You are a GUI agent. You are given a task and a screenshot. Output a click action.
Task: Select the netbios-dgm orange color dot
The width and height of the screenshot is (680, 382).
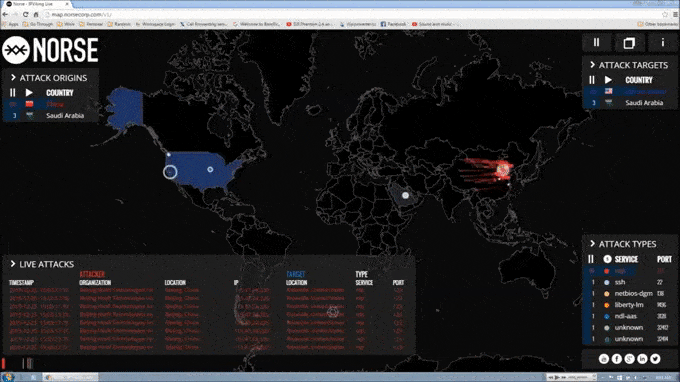tap(607, 294)
